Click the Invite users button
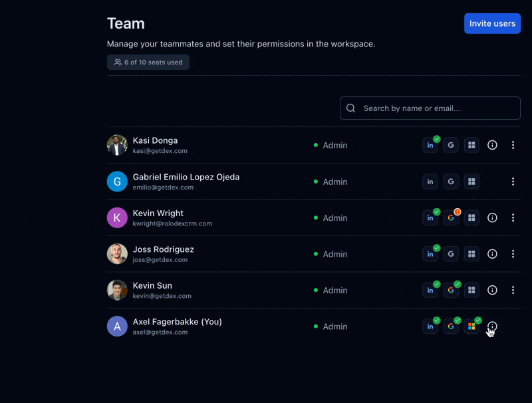This screenshot has height=403, width=532. tap(492, 23)
